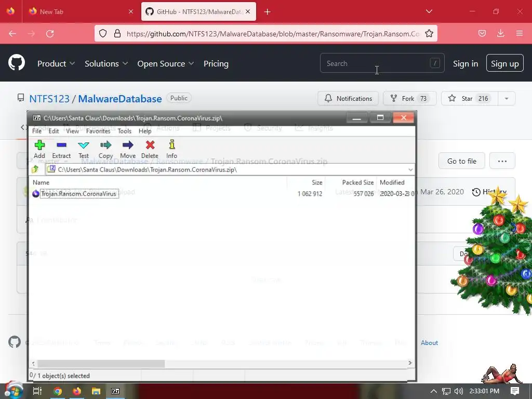Show hidden system tray icons
Screen dimensions: 532x399
[x=433, y=391]
